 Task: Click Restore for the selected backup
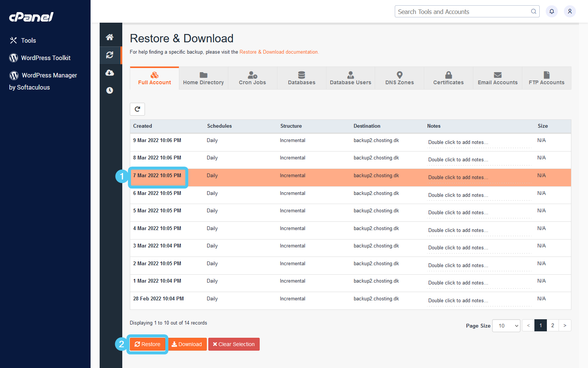coord(147,344)
